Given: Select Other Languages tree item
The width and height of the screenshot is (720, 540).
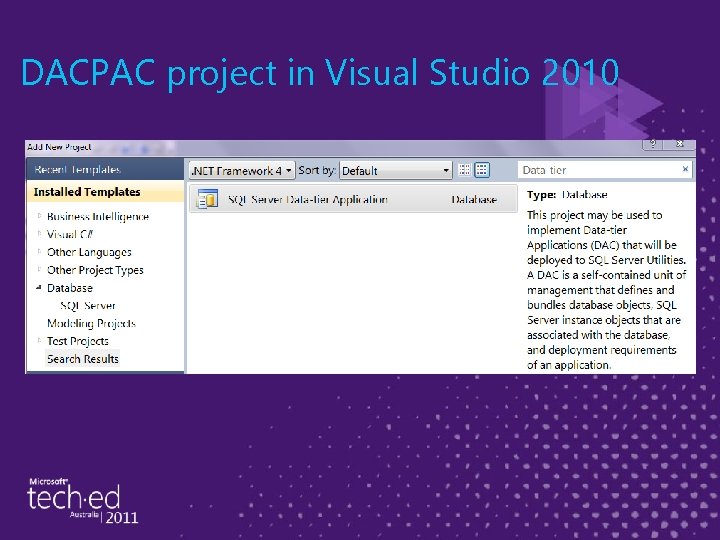Looking at the screenshot, I should point(89,252).
